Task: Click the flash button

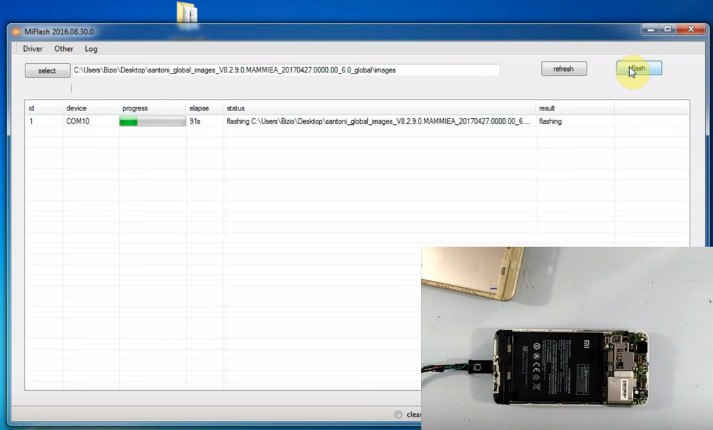Action: [x=639, y=68]
